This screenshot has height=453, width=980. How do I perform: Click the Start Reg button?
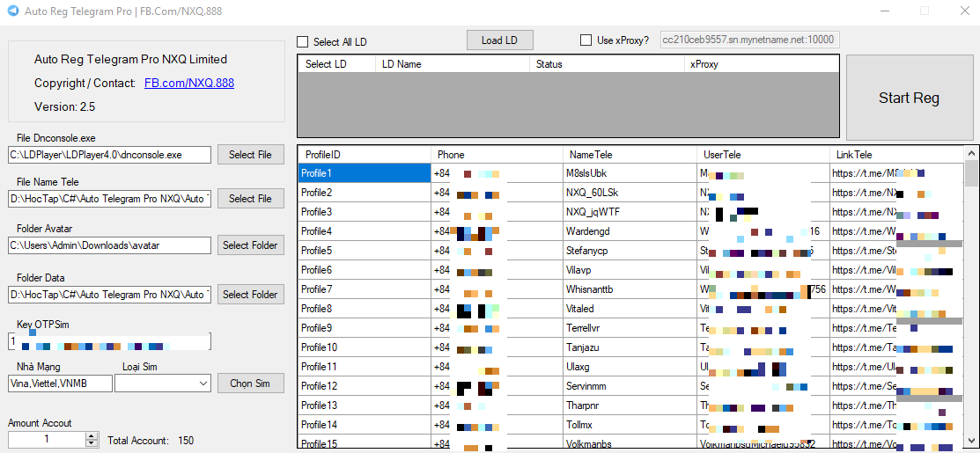[909, 98]
